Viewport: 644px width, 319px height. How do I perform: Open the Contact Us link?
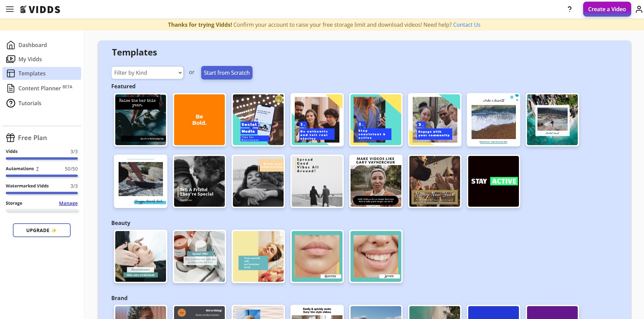[467, 25]
